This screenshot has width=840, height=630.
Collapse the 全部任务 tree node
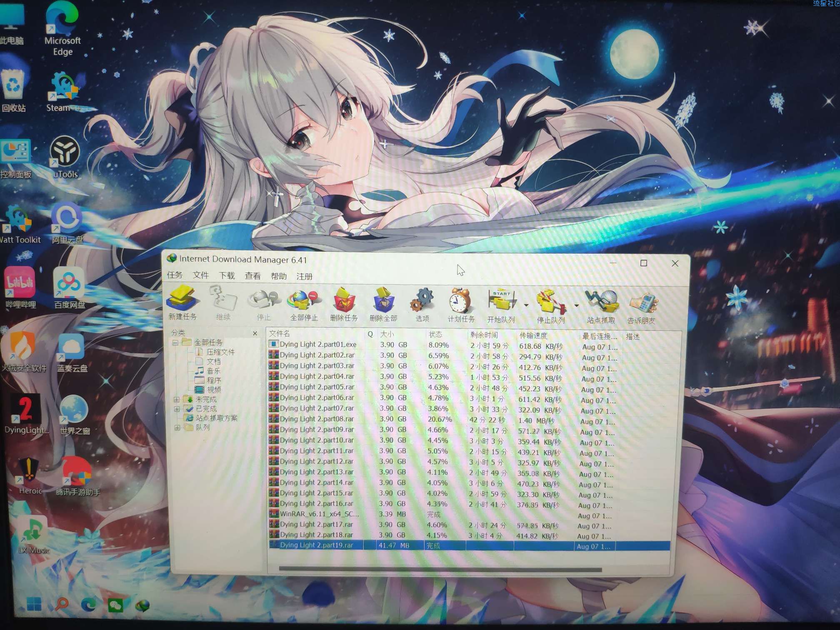(175, 342)
